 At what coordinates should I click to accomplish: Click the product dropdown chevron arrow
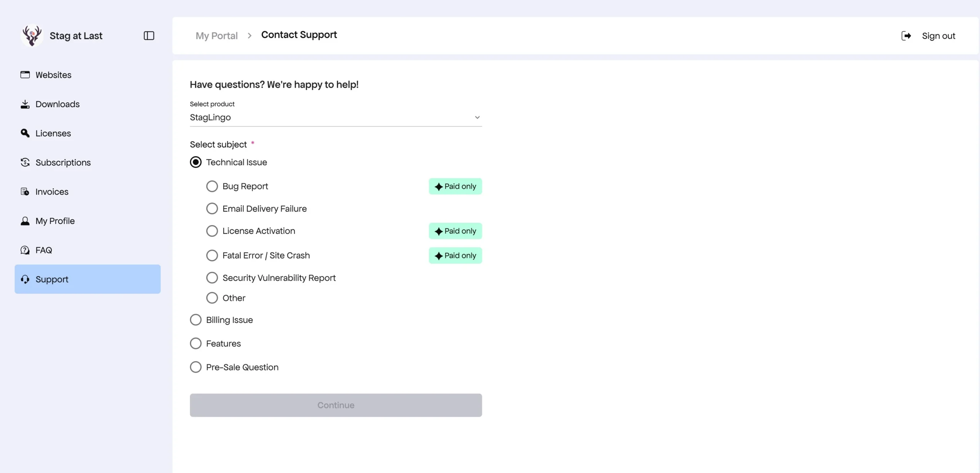[x=477, y=117]
